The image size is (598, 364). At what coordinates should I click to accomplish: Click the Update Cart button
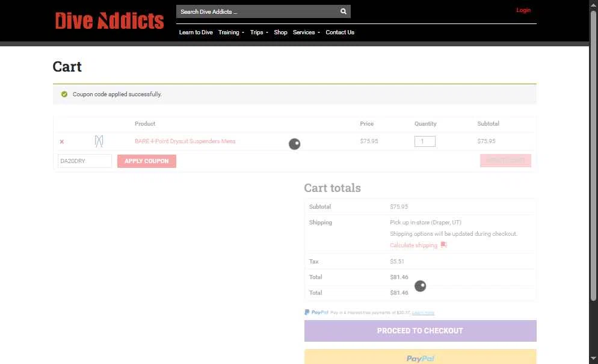click(505, 161)
